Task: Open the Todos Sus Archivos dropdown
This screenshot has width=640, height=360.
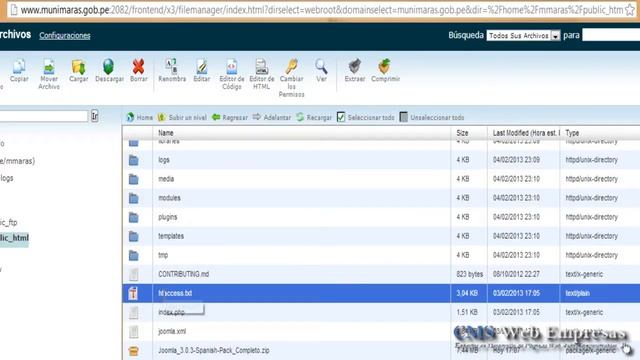Action: pyautogui.click(x=523, y=36)
